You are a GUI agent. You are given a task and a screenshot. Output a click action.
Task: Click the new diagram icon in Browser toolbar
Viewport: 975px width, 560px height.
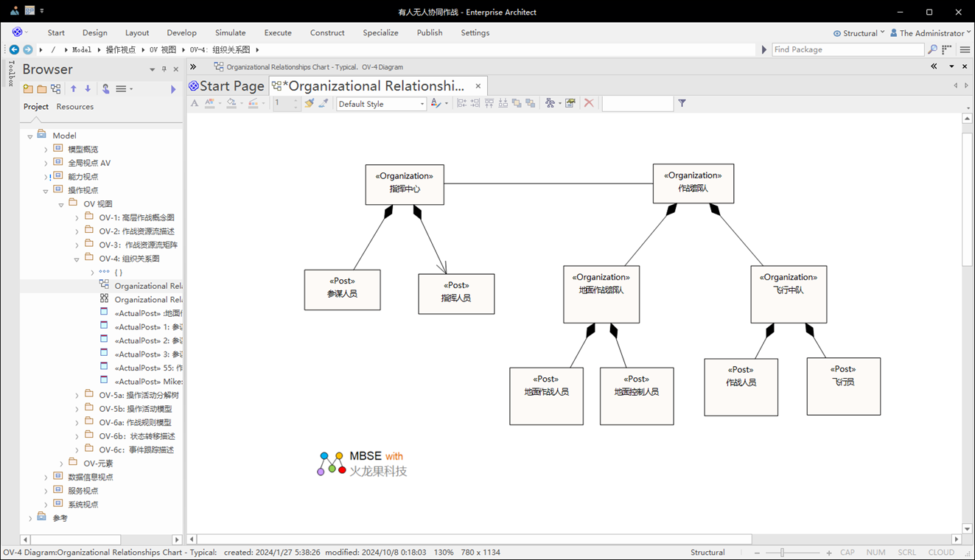[56, 88]
